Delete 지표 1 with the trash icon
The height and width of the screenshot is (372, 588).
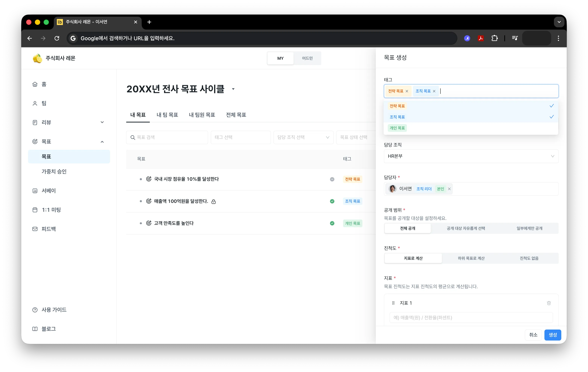549,303
